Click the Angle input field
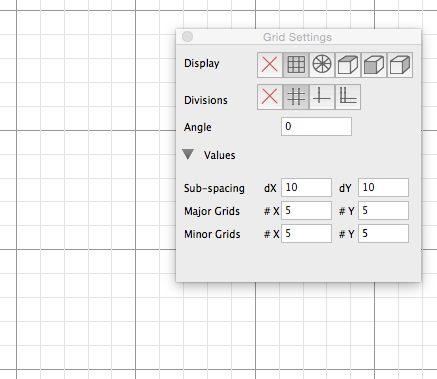This screenshot has height=379, width=437. (316, 126)
